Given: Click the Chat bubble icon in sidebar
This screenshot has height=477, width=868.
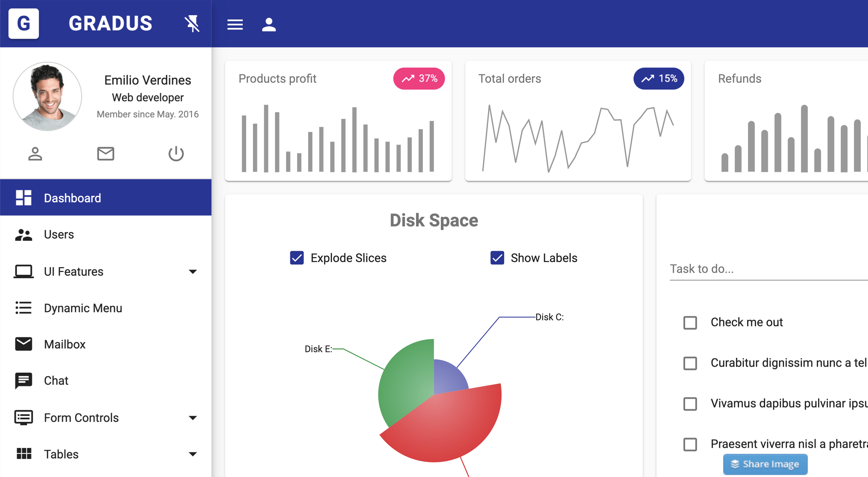Looking at the screenshot, I should coord(24,380).
